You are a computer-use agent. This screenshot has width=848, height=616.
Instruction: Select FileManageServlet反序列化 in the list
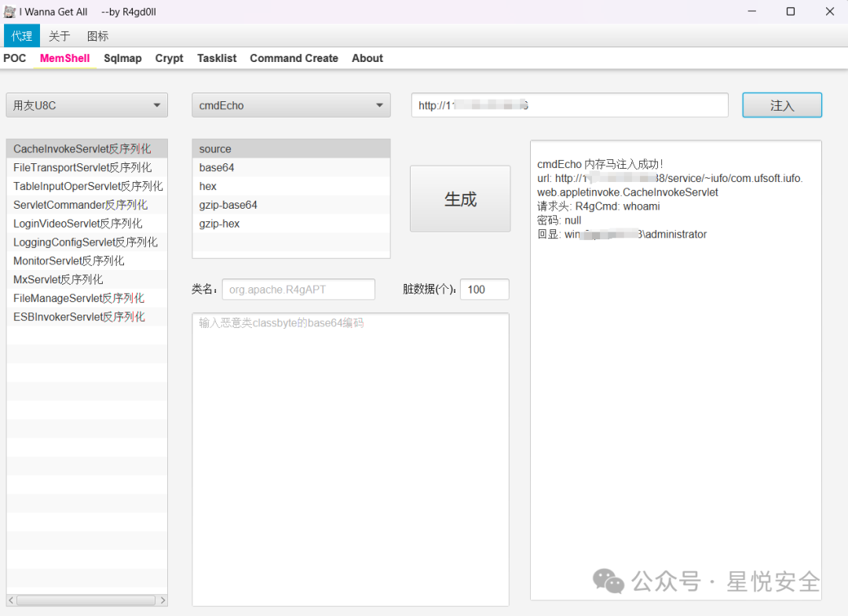[87, 297]
